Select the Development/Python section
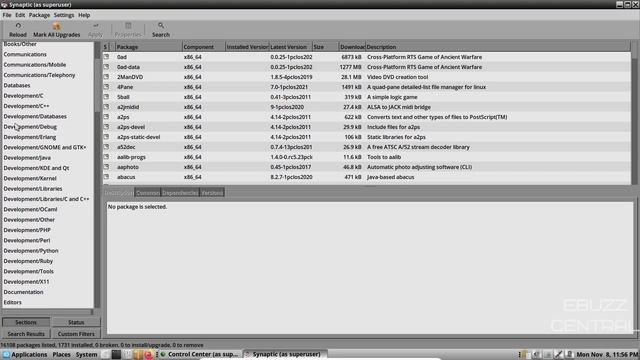 (x=31, y=251)
